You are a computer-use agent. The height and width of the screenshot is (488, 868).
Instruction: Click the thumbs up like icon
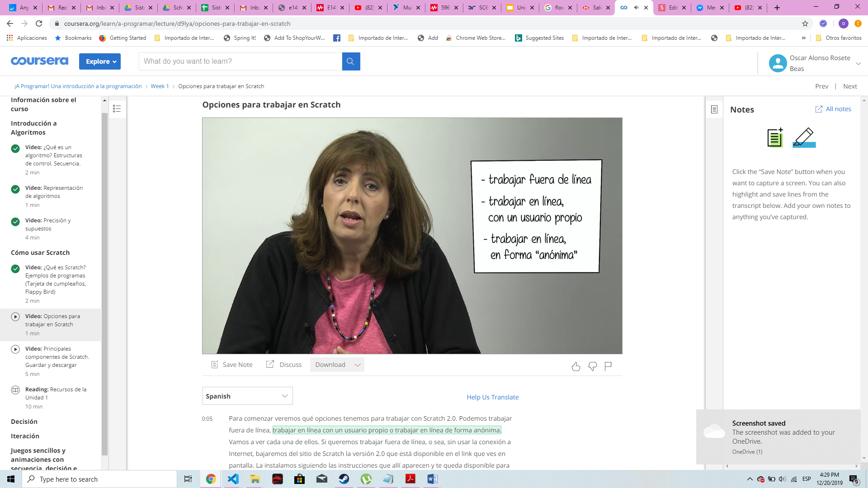(x=576, y=366)
